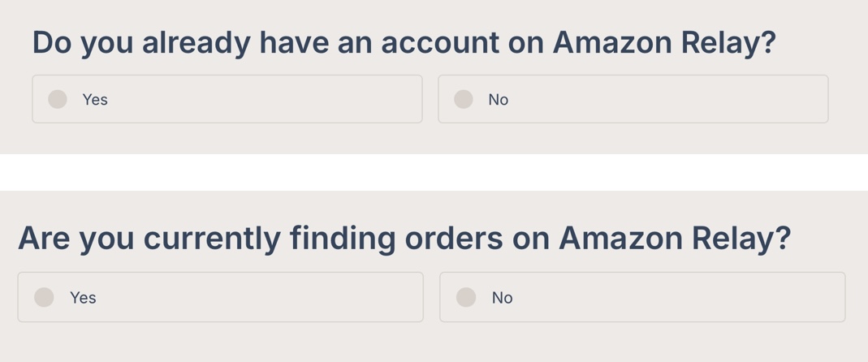Image resolution: width=868 pixels, height=362 pixels.
Task: Click the 'Do you already have an account' heading
Action: (244, 42)
